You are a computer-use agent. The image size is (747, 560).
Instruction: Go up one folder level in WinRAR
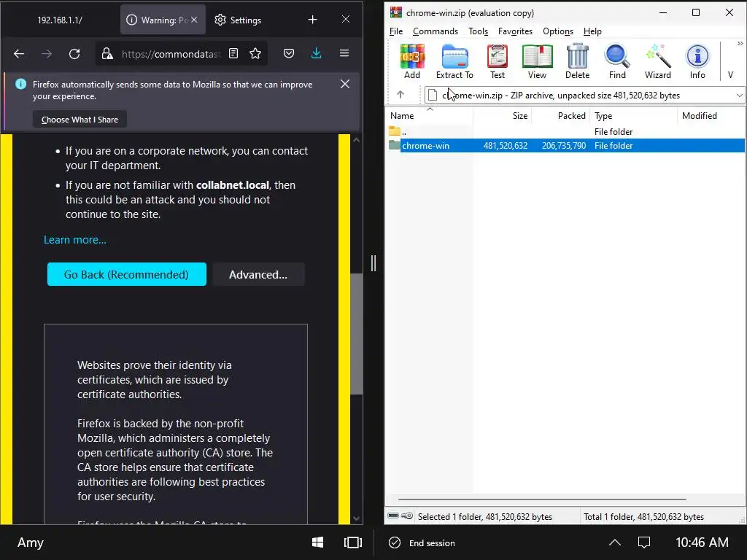pos(400,95)
